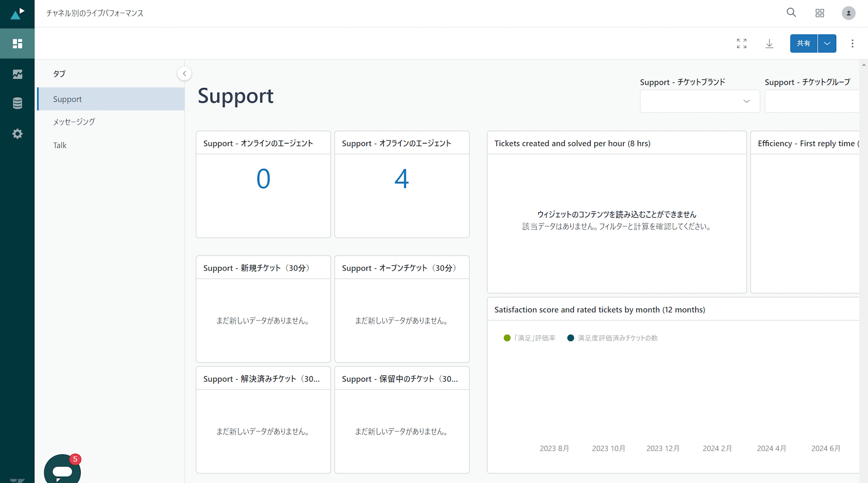
Task: Open the Support - チケットグループ filter field
Action: point(812,101)
